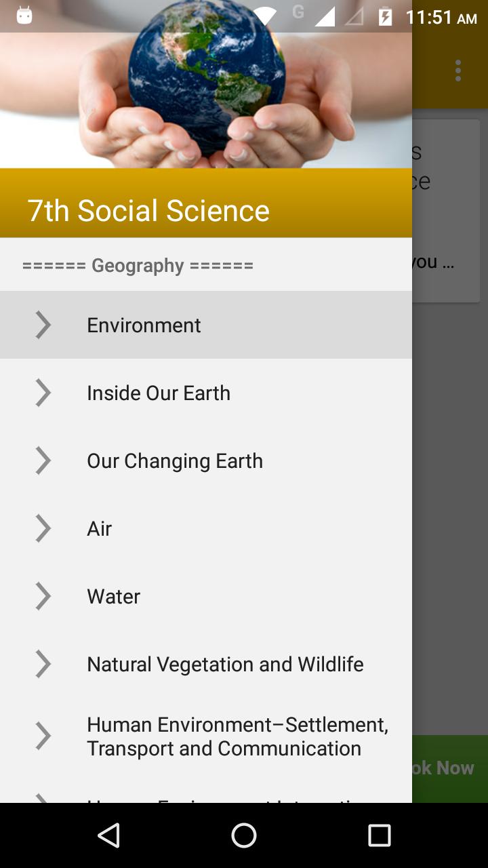
Task: Tap the chevron arrow next to Air
Action: coord(43,528)
